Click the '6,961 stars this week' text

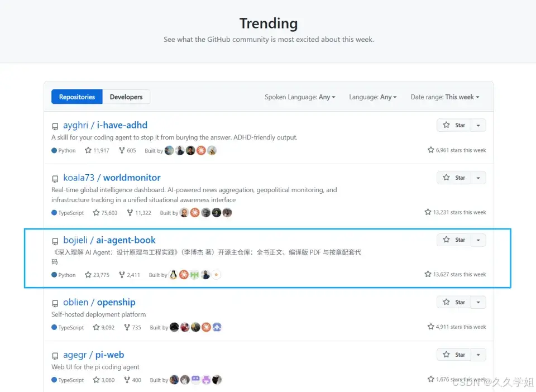click(x=457, y=150)
